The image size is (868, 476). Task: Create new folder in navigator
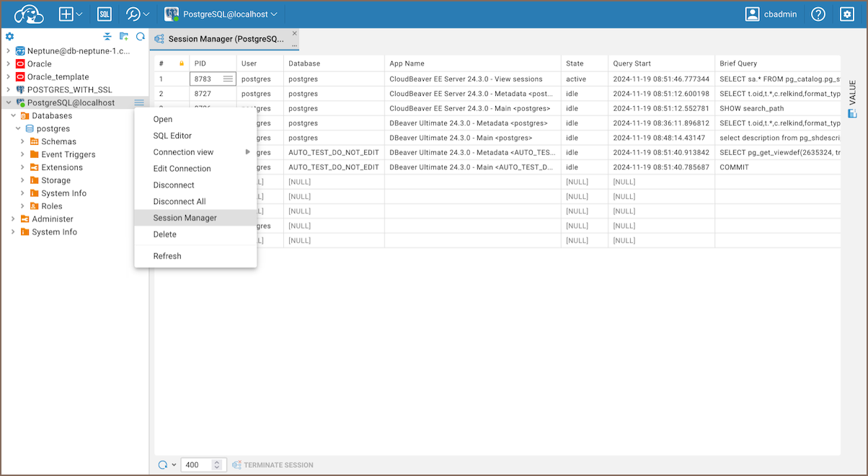pyautogui.click(x=124, y=37)
